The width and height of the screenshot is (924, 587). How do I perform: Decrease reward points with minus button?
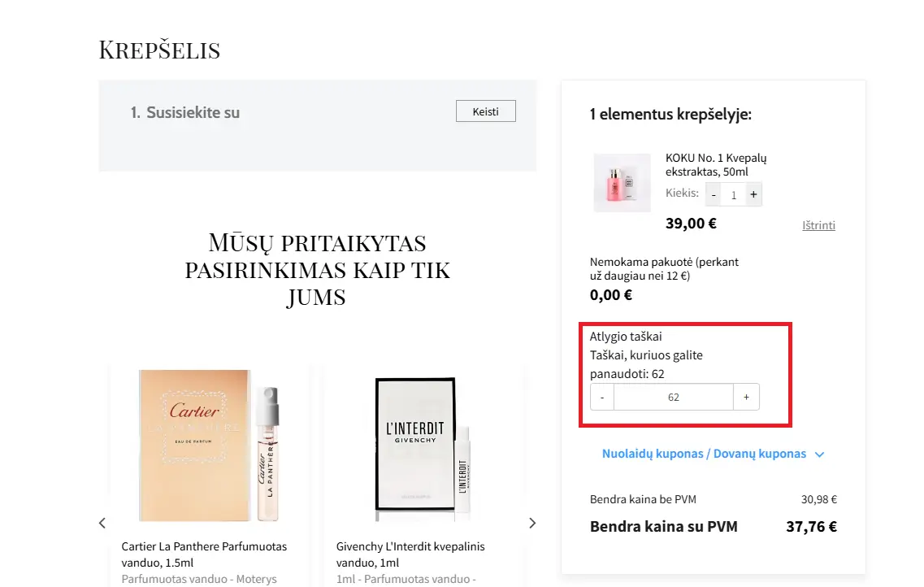pyautogui.click(x=602, y=397)
